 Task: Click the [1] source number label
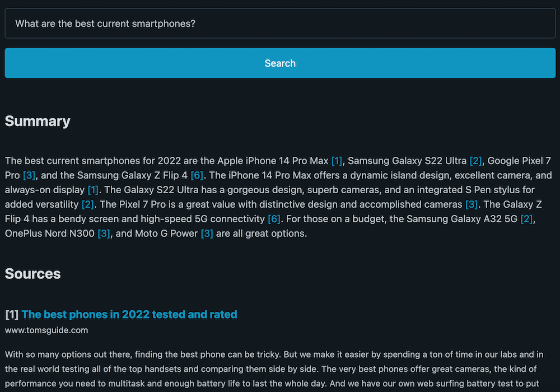12,315
